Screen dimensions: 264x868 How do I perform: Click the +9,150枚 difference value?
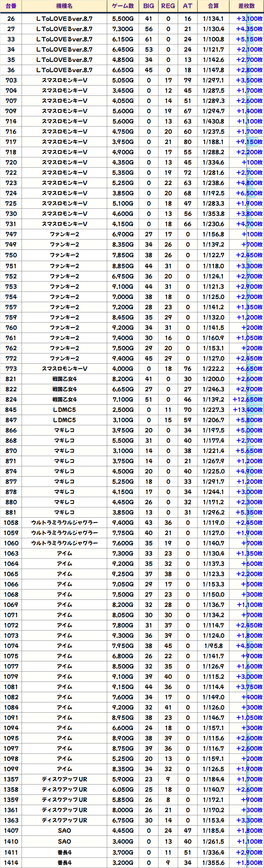(249, 142)
